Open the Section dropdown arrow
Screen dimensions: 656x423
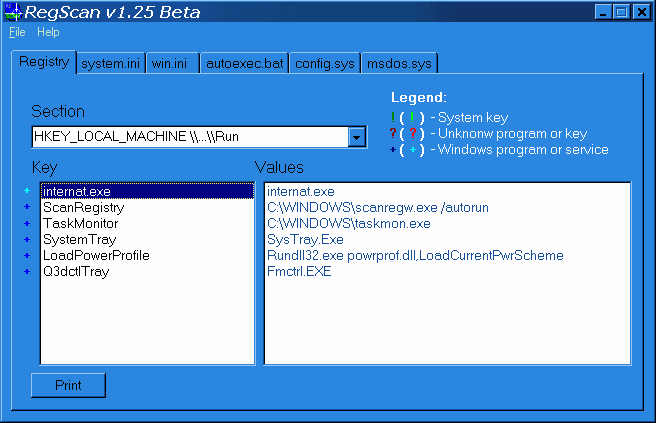pyautogui.click(x=356, y=137)
